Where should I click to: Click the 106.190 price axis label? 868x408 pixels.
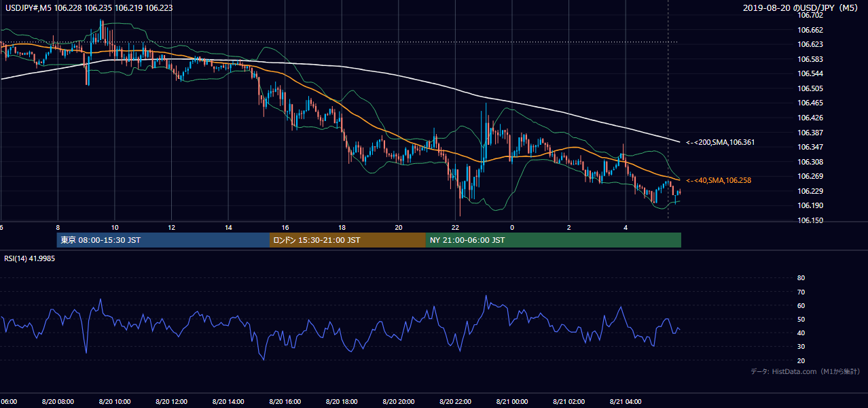click(810, 205)
